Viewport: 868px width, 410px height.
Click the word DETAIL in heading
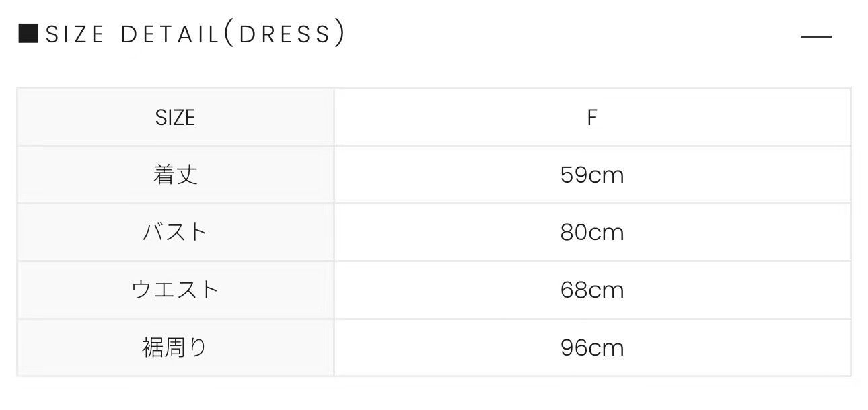click(170, 34)
